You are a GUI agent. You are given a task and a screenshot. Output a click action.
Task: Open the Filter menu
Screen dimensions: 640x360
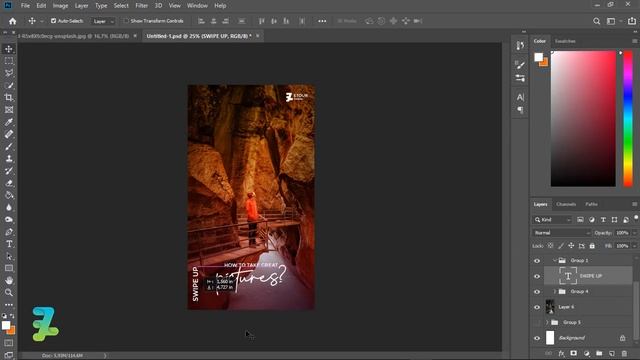tap(142, 6)
